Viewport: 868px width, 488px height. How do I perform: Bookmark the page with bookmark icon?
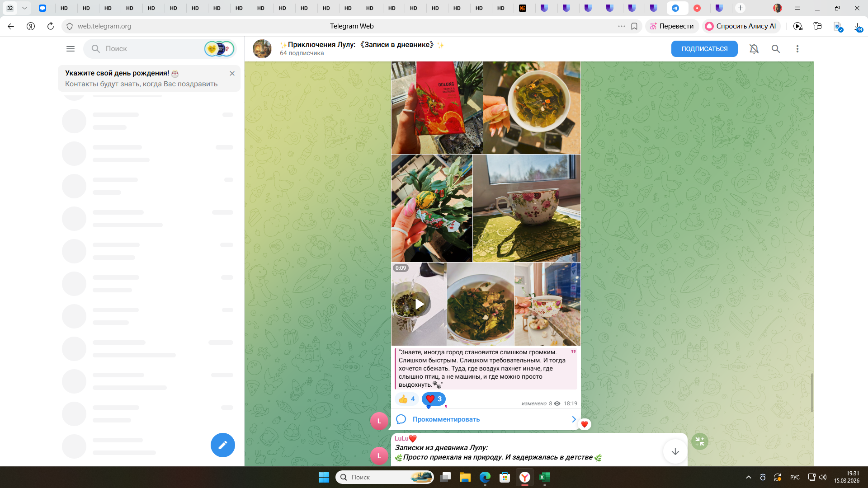634,26
